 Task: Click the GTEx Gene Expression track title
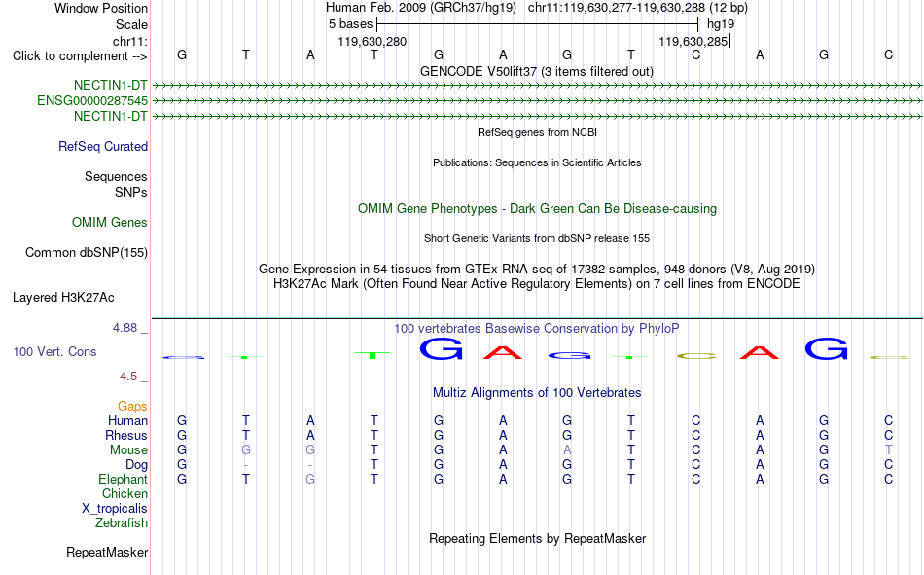coord(537,269)
